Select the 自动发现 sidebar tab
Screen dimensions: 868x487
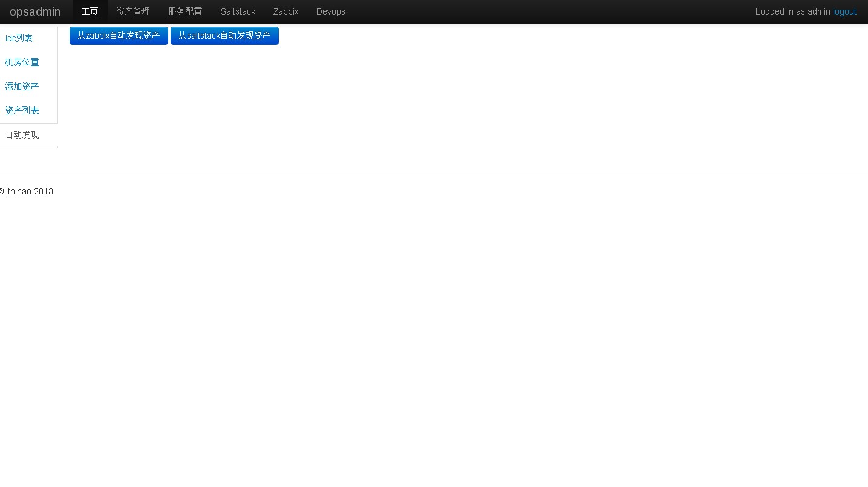tap(28, 135)
